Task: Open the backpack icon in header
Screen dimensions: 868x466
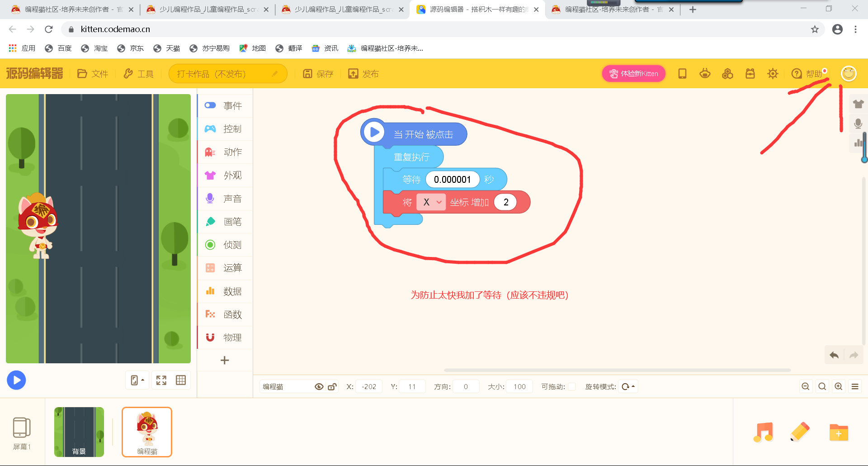Action: point(750,73)
